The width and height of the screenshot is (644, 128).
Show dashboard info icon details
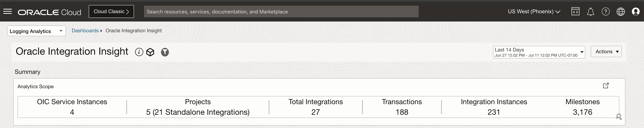(139, 52)
